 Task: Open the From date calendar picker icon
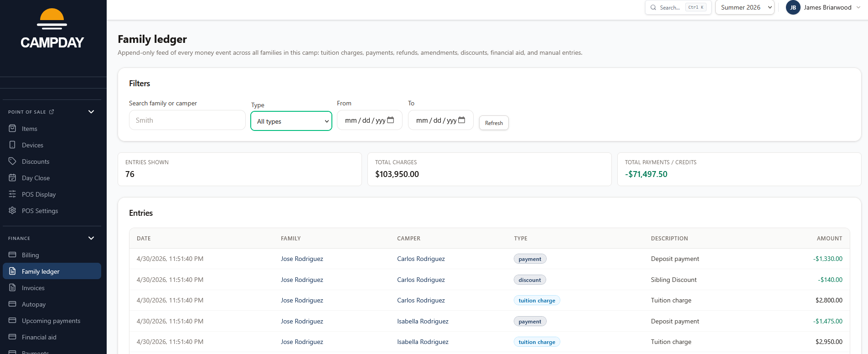point(391,120)
